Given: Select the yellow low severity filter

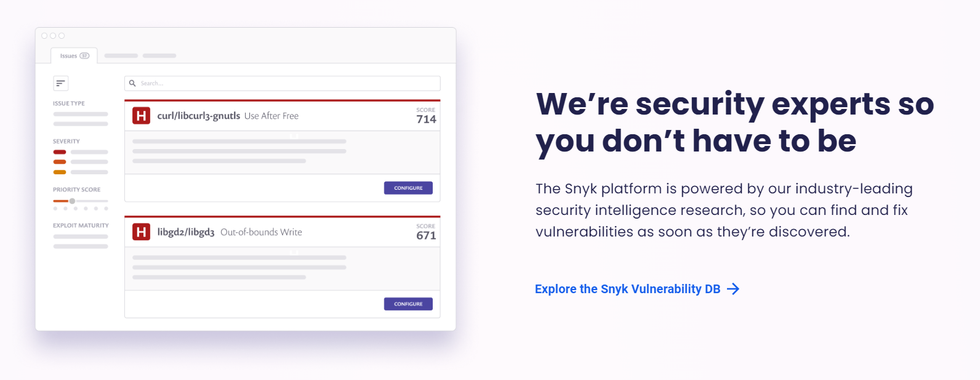Looking at the screenshot, I should (x=60, y=172).
